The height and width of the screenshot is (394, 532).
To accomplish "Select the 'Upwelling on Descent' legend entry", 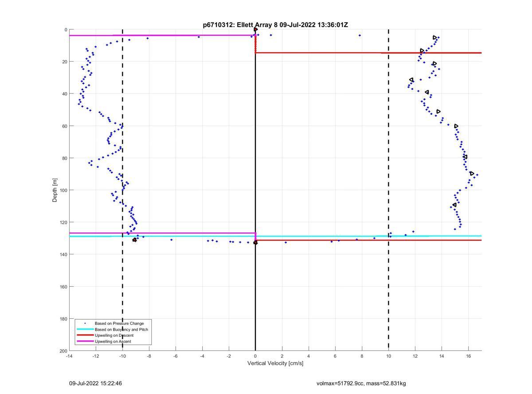I will (x=114, y=335).
